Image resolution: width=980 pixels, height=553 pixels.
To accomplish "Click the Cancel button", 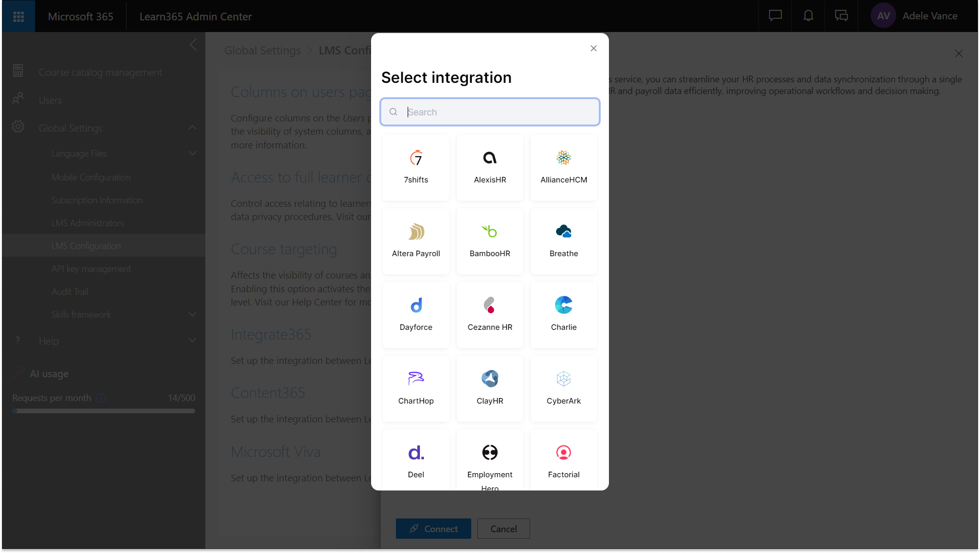I will pos(503,529).
